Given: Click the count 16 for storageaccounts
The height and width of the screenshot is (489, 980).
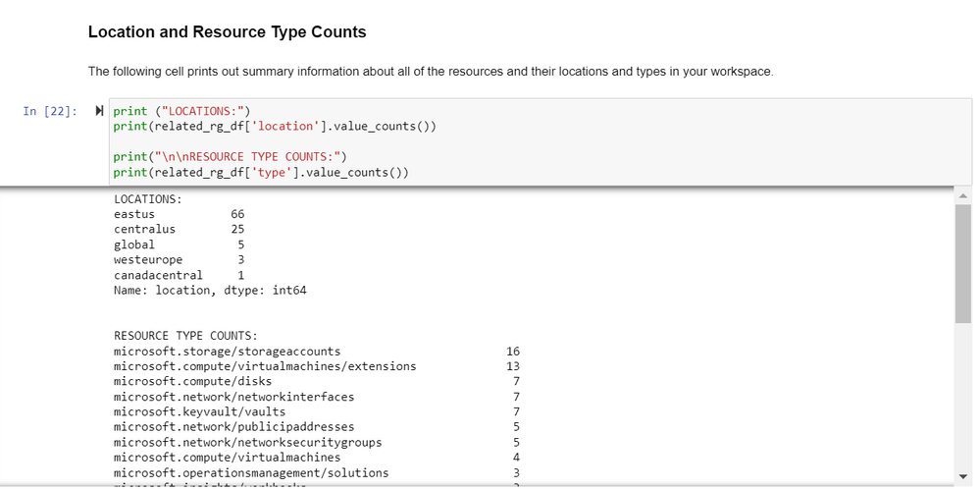Looking at the screenshot, I should point(513,352).
